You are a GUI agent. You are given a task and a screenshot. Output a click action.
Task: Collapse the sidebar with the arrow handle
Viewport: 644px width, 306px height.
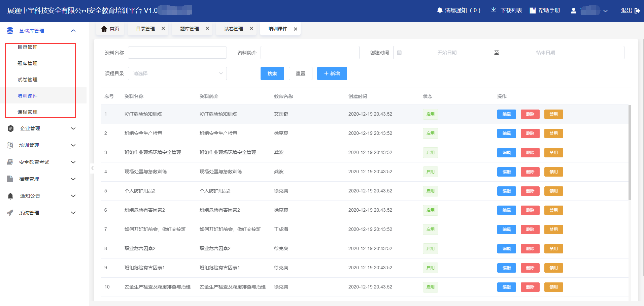[92, 168]
